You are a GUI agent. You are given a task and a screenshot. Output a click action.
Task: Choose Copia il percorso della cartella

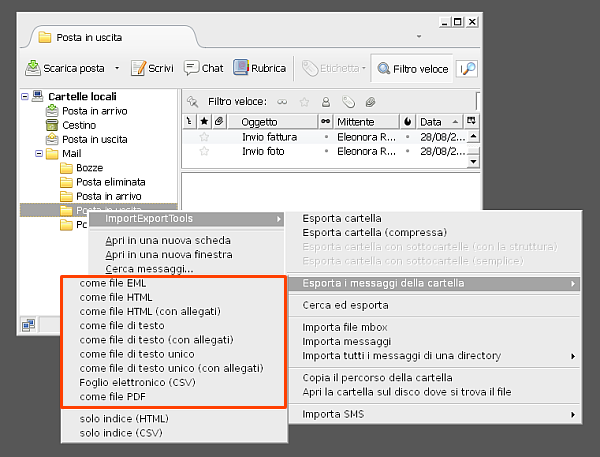coord(377,378)
